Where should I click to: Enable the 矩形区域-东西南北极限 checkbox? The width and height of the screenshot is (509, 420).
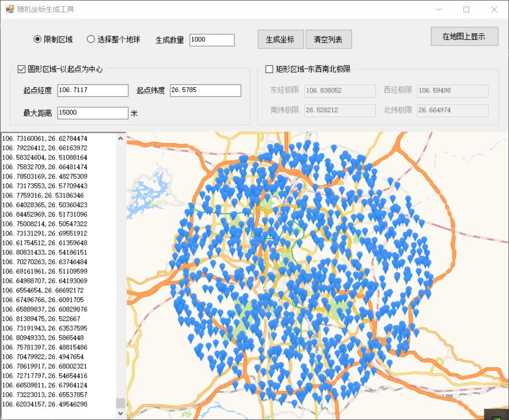(x=269, y=69)
